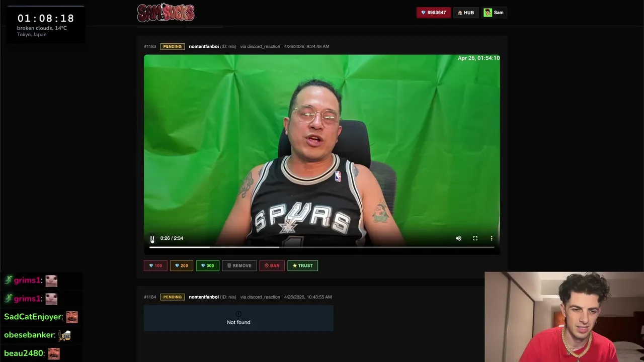Click the Apr 26, 01:54:10 video overlay
The width and height of the screenshot is (644, 362).
coord(478,58)
